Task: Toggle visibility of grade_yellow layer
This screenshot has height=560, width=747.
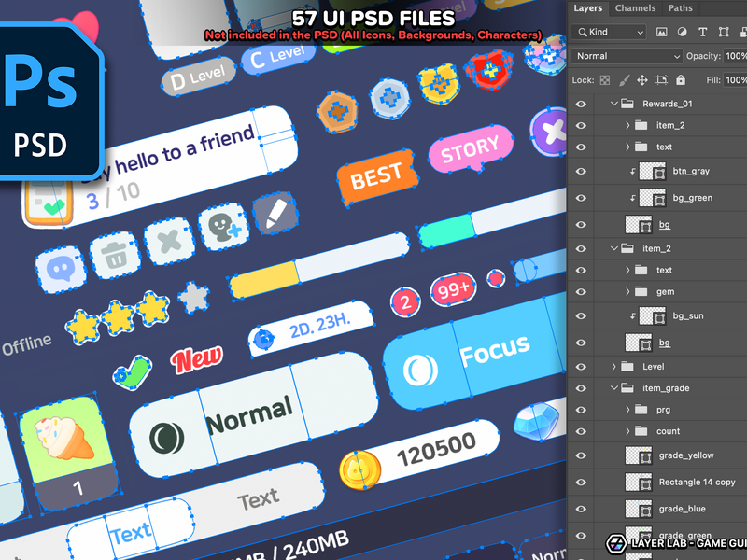Action: point(581,455)
